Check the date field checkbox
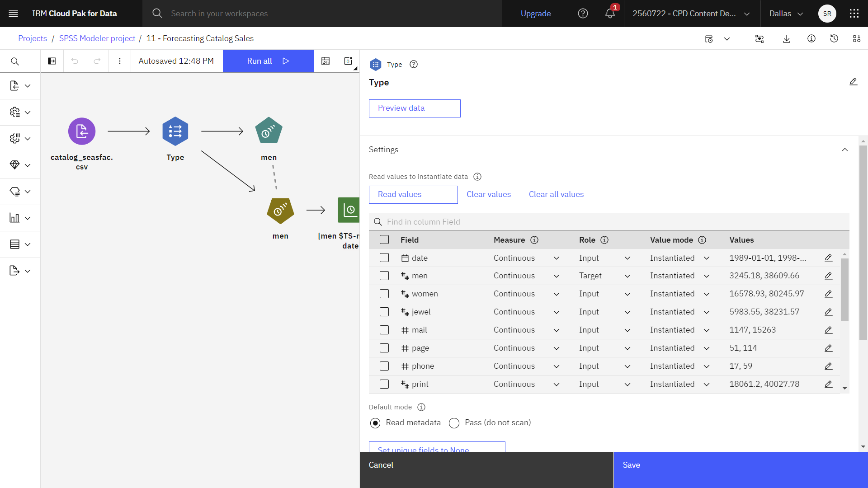 point(384,258)
